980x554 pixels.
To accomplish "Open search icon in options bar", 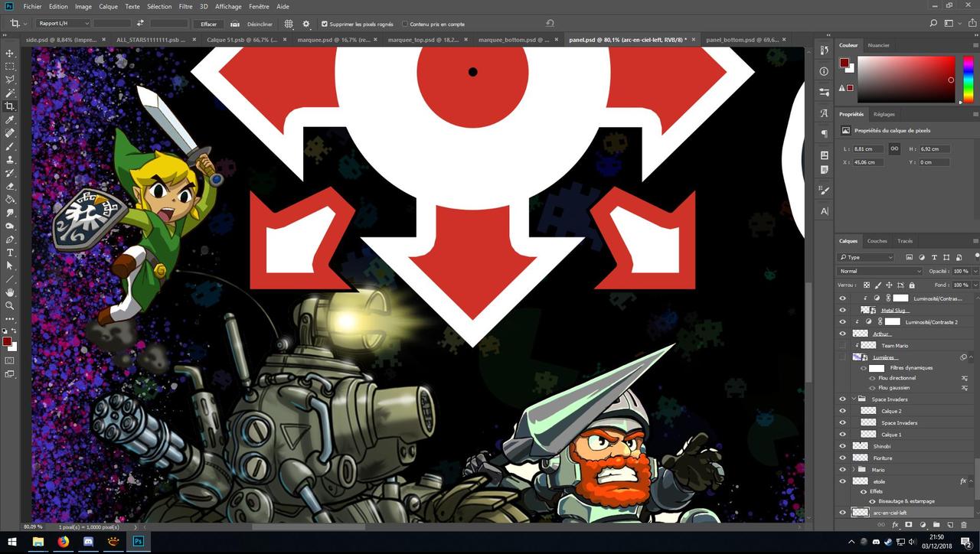I will pos(933,24).
